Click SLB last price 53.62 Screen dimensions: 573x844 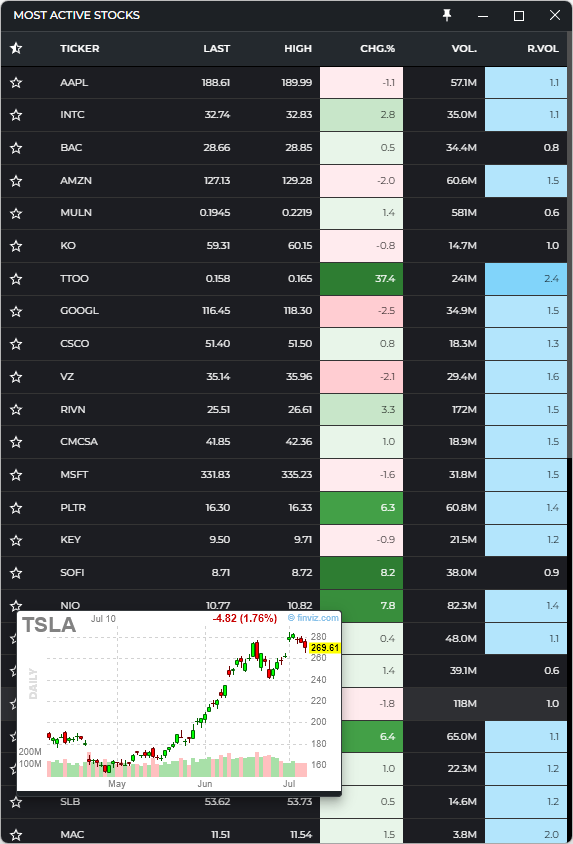pos(217,802)
